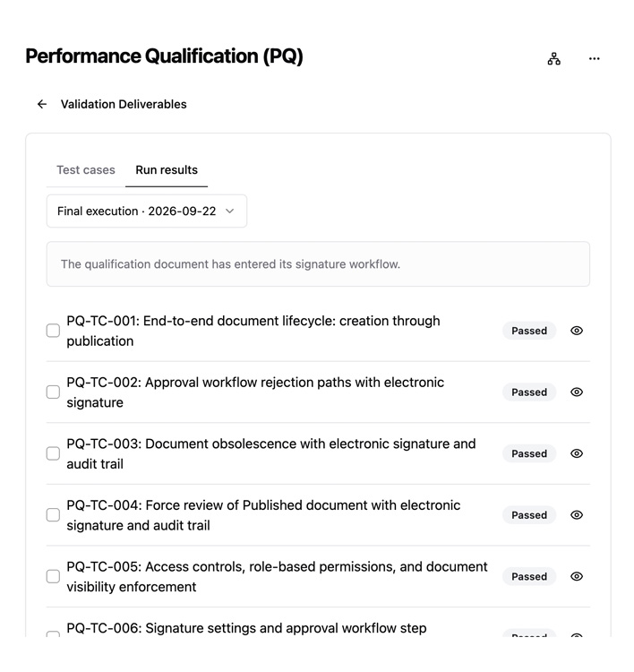The image size is (634, 672).
Task: View PQ-TC-004 result via its eye icon
Action: click(x=577, y=514)
